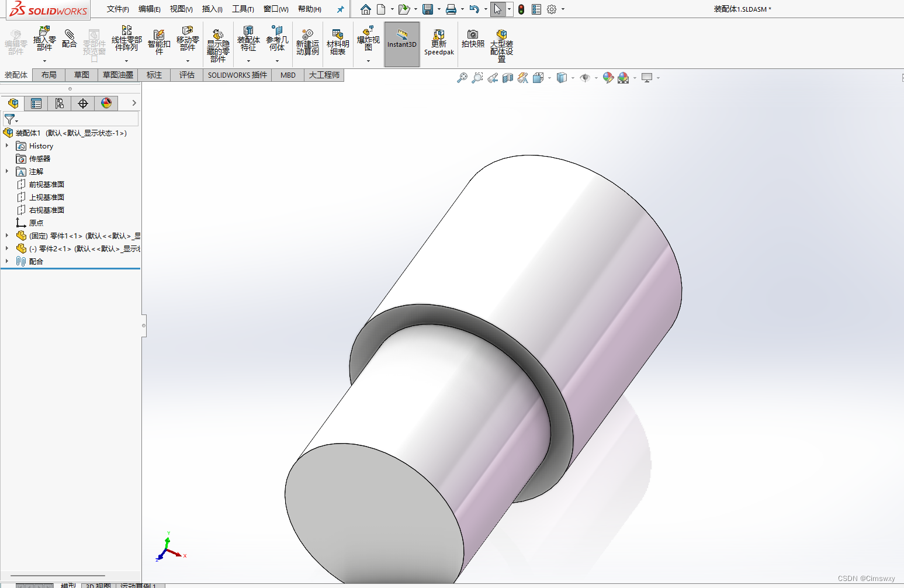Screen dimensions: 904x588
Task: Open the 视图(V) menu
Action: (181, 9)
